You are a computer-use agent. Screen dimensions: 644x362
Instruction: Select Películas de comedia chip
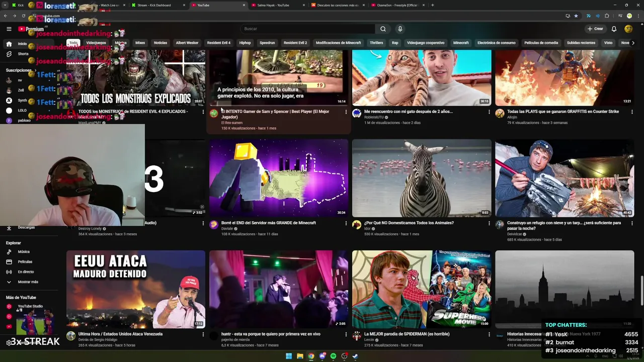(541, 43)
